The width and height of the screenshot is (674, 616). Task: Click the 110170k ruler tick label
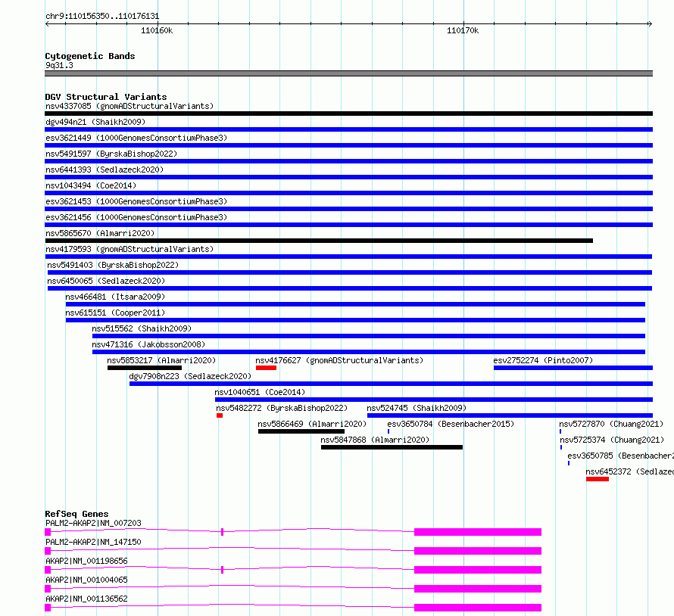point(463,30)
